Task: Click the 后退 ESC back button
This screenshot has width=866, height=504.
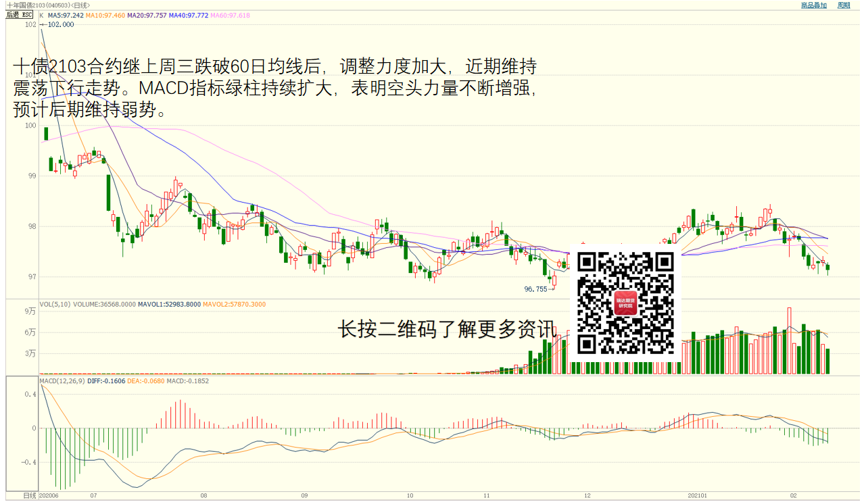Action: point(19,14)
